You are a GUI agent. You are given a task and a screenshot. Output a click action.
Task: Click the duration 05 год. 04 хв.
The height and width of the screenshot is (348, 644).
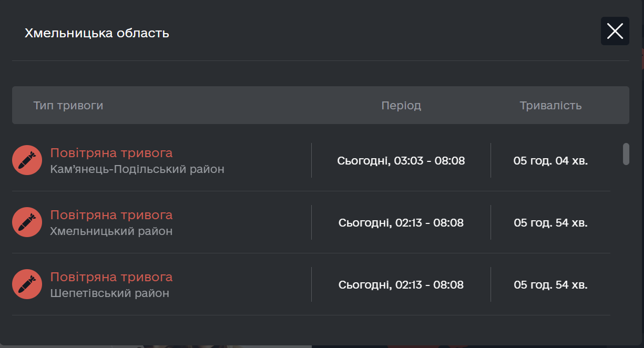click(x=550, y=161)
